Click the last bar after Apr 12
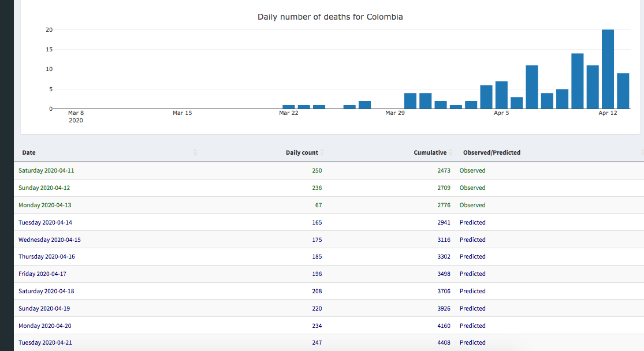The image size is (644, 351). click(623, 91)
